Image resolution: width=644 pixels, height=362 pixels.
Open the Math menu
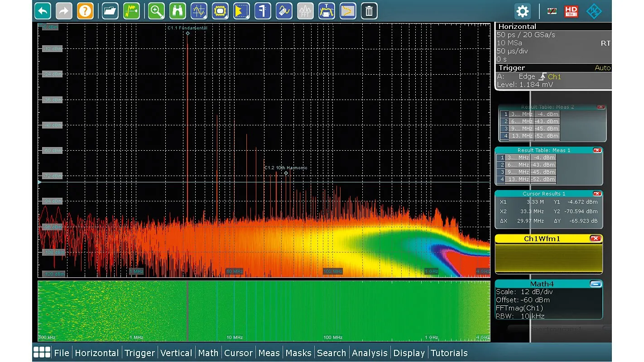coord(208,353)
